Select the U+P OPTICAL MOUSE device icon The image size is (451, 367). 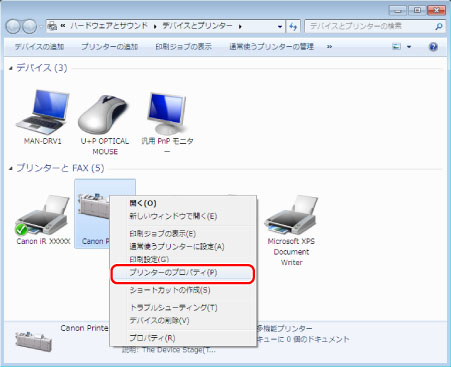104,114
